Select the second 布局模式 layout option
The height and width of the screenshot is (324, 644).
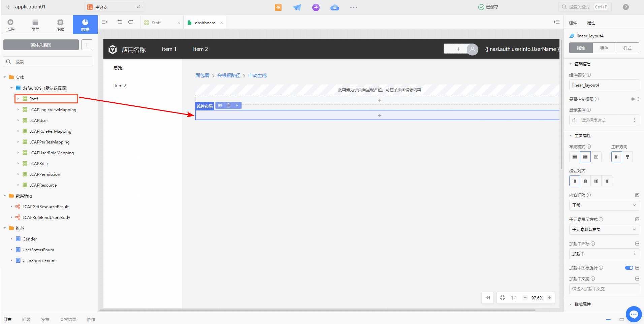(585, 157)
